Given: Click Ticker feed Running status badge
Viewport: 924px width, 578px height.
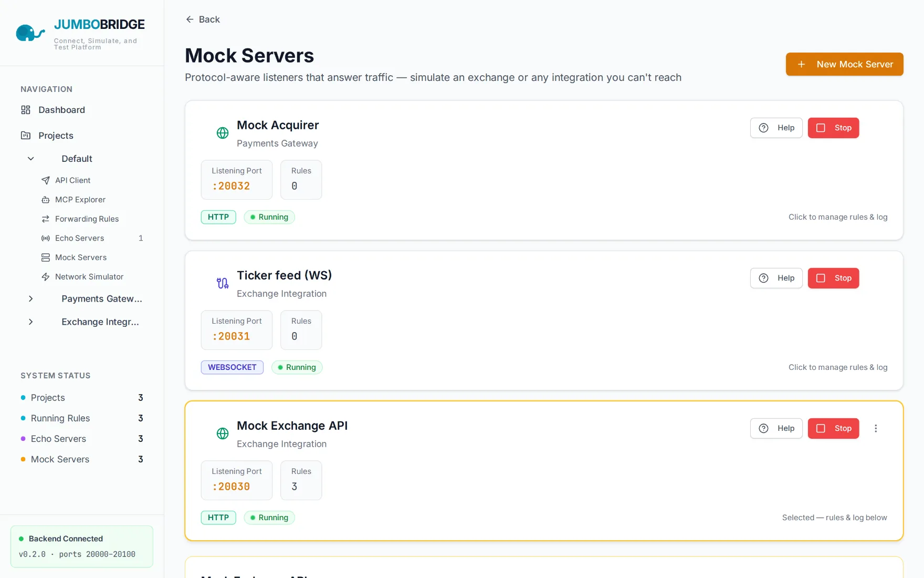Looking at the screenshot, I should (297, 367).
